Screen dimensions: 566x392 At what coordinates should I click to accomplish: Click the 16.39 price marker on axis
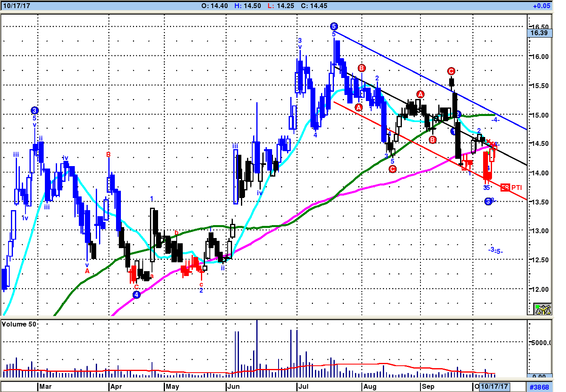(539, 33)
